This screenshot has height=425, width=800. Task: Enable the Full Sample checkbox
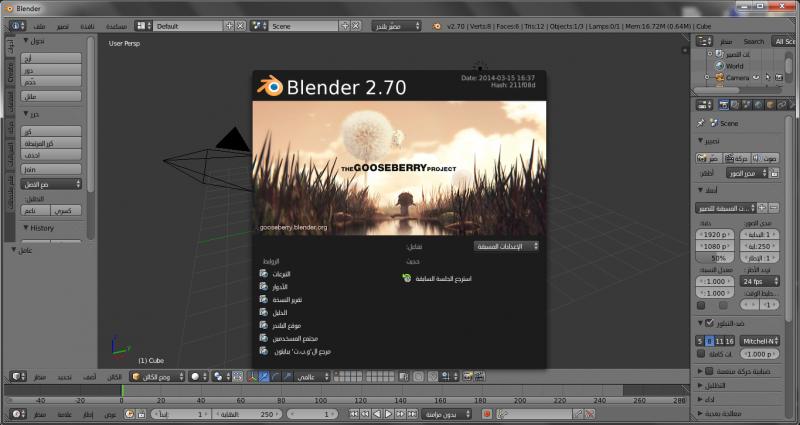[701, 354]
